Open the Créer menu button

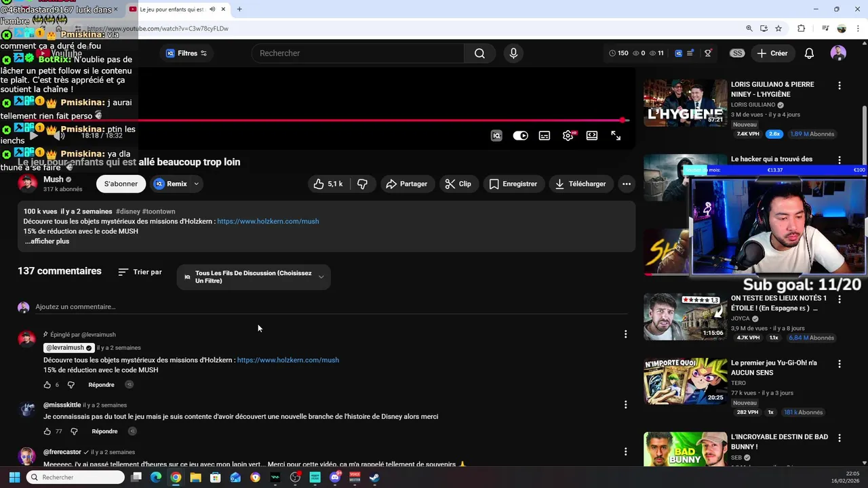pos(772,54)
